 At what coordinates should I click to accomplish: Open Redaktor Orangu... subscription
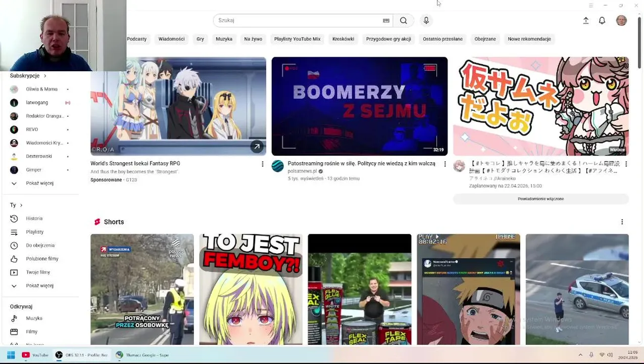pyautogui.click(x=40, y=116)
